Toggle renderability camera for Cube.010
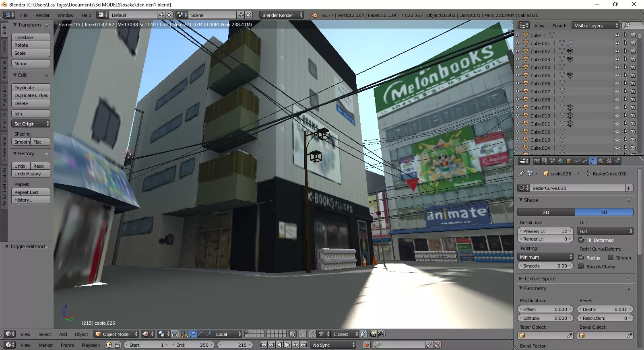Viewport: 644px width, 350px height. [x=633, y=115]
